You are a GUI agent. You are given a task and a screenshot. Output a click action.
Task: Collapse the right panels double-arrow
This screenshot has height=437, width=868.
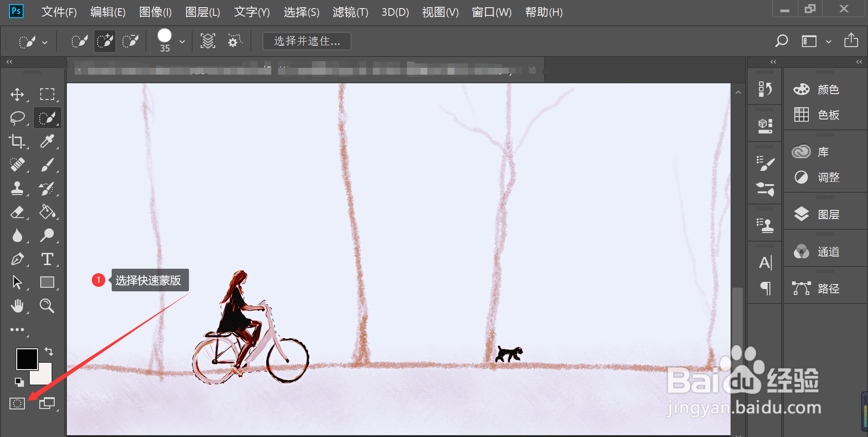(x=859, y=62)
